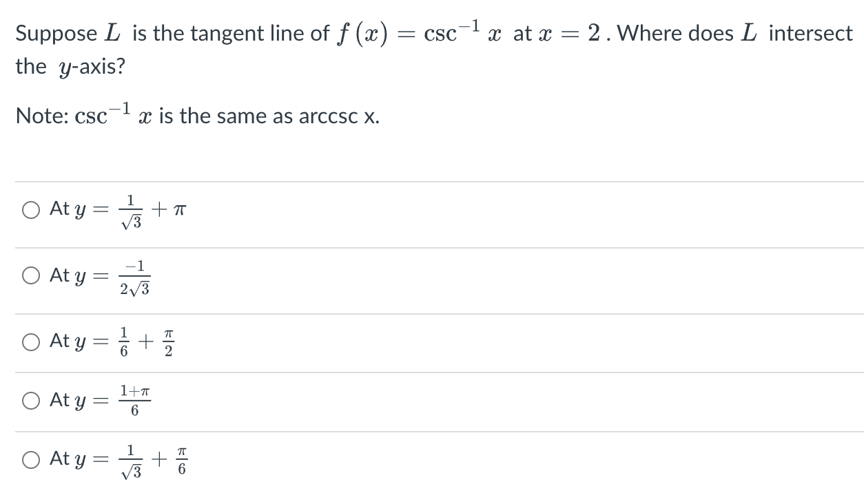Click the answer text '(1+π)/6'
This screenshot has width=864, height=504.
point(135,400)
